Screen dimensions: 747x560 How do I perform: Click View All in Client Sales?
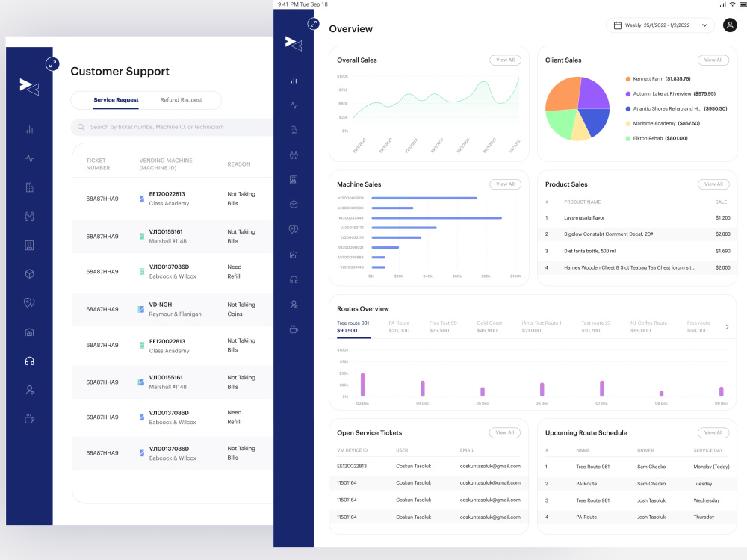click(x=713, y=60)
